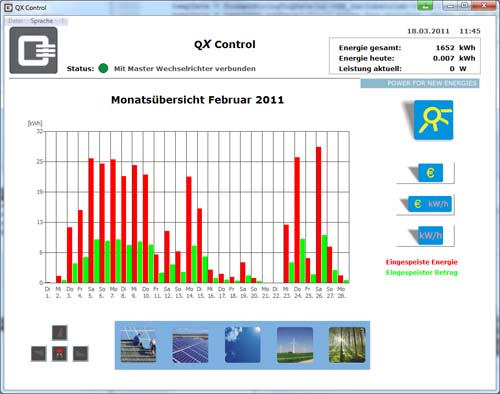Click the green bar for Sa 26.

[324, 259]
